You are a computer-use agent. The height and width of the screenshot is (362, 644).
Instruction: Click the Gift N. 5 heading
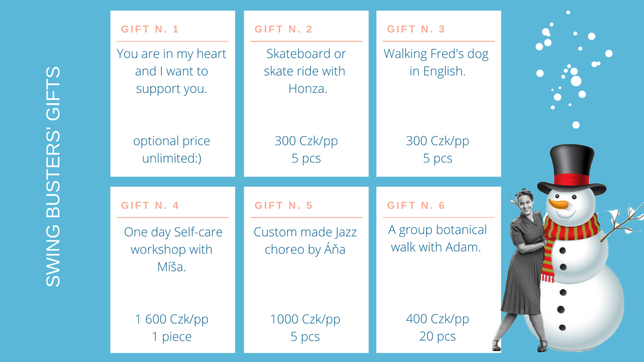point(283,205)
